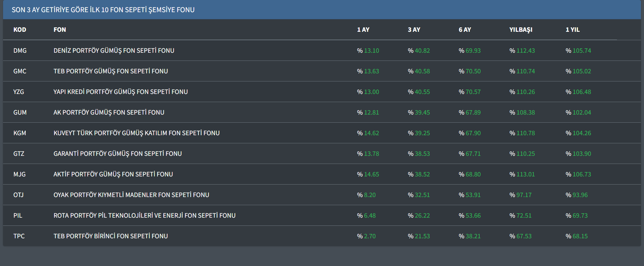Screen dimensions: 644x266
Task: Select KUVEYT TÜRK PORTFÖY GÜMÜŞ KATILIM fund
Action: pos(136,133)
